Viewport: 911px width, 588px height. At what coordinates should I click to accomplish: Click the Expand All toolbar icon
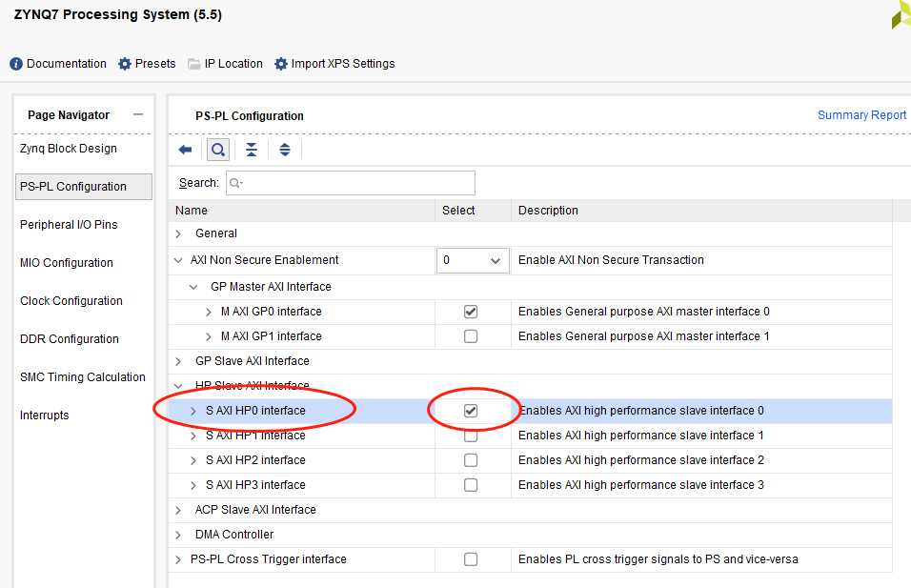point(285,150)
